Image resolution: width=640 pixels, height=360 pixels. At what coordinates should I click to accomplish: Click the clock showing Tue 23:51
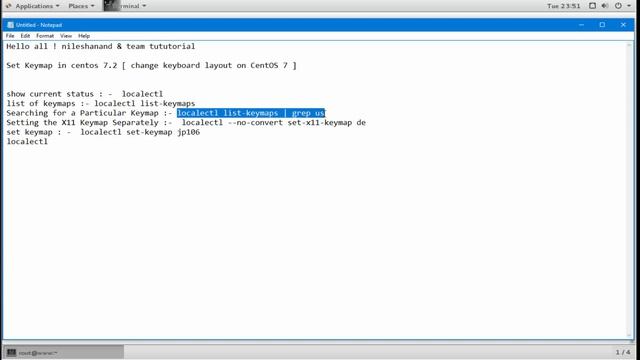[x=563, y=6]
